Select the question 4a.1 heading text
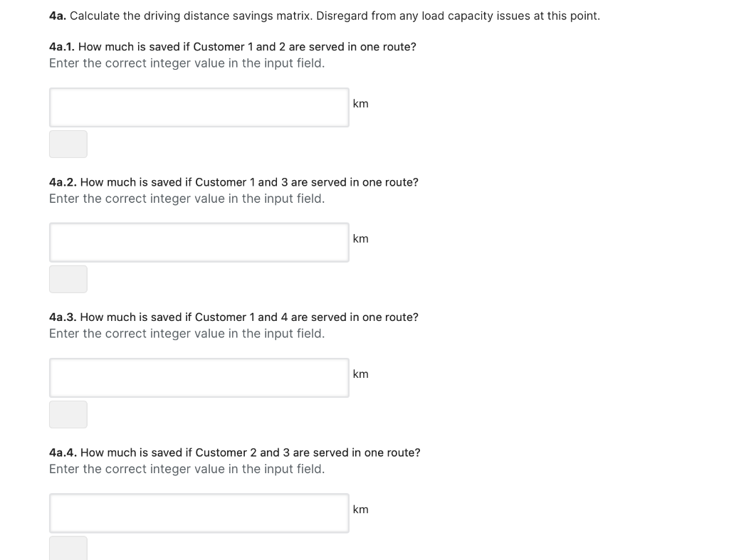 232,46
